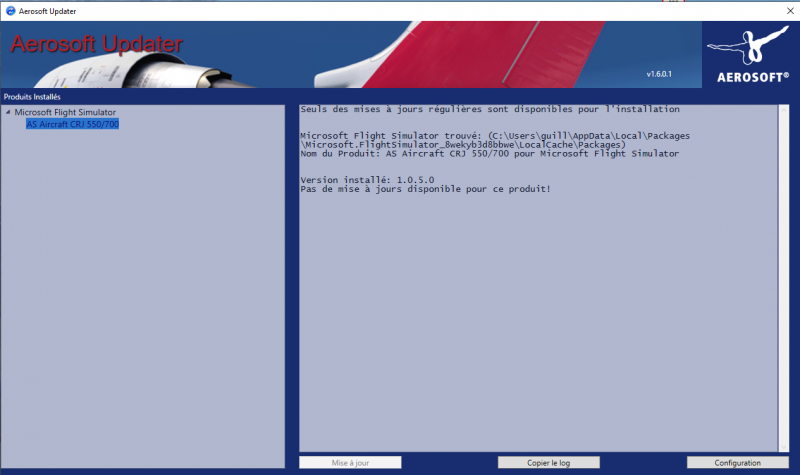The image size is (800, 475).
Task: Click the greyed-out 'Mise à jour' button
Action: [350, 463]
